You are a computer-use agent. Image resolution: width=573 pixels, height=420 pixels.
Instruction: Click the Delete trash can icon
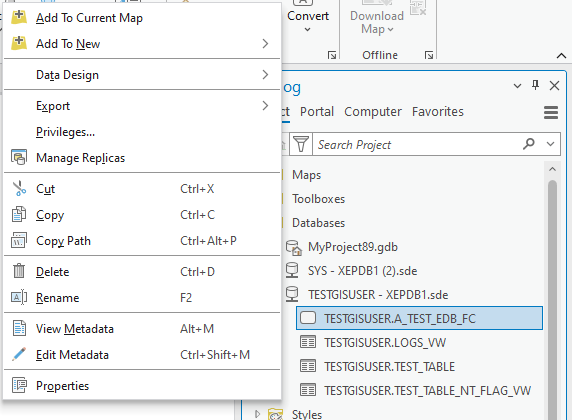(19, 271)
